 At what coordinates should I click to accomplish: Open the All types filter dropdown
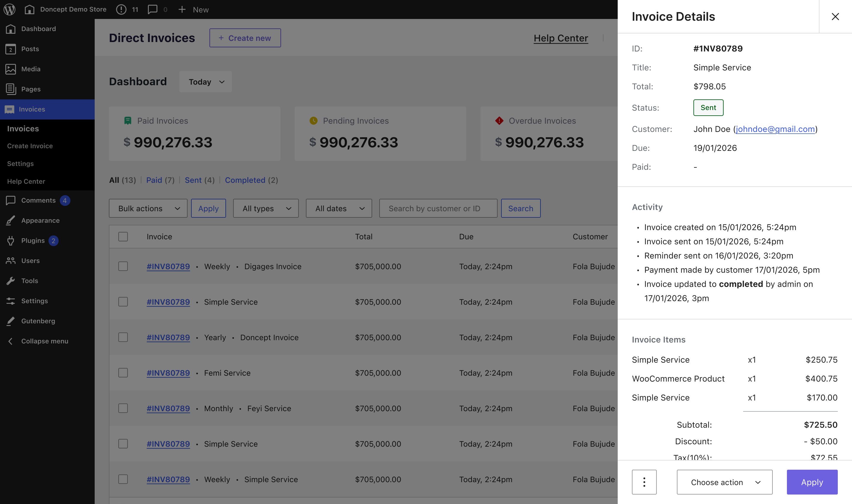[266, 208]
